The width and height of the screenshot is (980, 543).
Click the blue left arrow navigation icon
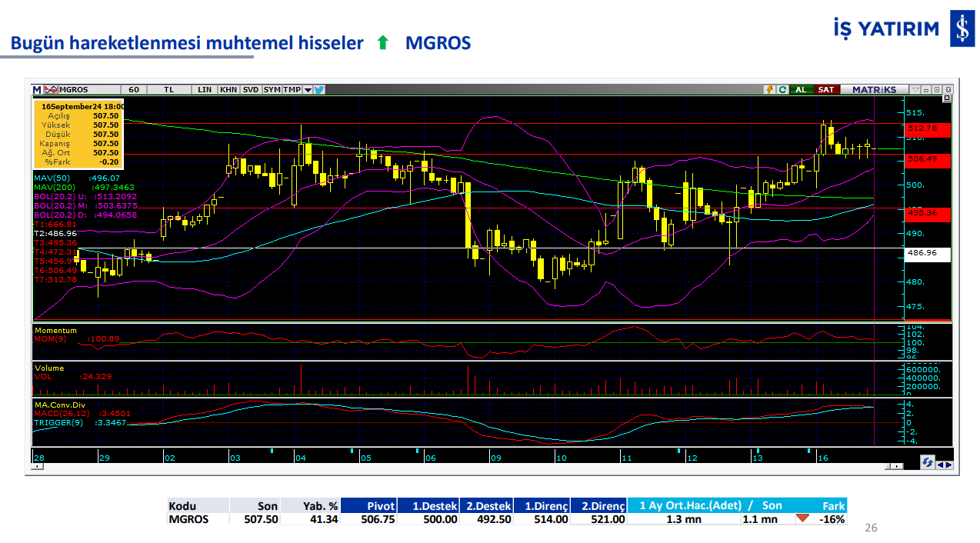940,464
